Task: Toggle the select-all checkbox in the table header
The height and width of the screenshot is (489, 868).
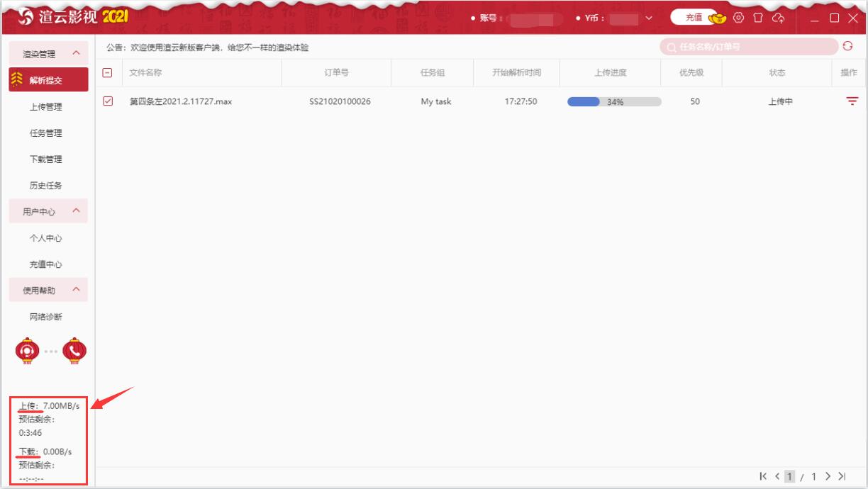Action: tap(108, 72)
